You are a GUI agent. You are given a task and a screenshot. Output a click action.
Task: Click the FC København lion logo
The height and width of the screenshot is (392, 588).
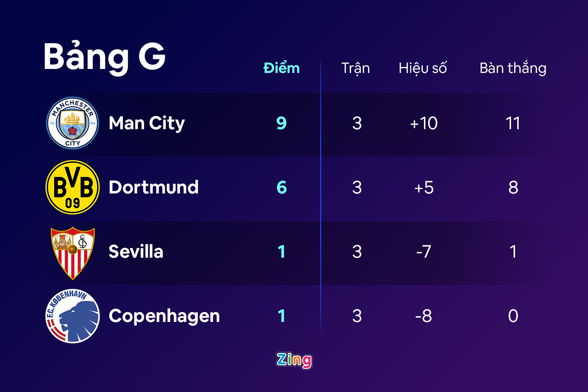[x=73, y=316]
